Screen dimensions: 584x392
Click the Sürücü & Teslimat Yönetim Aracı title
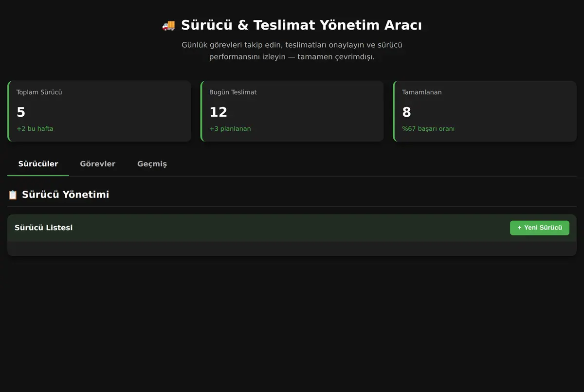coord(301,25)
